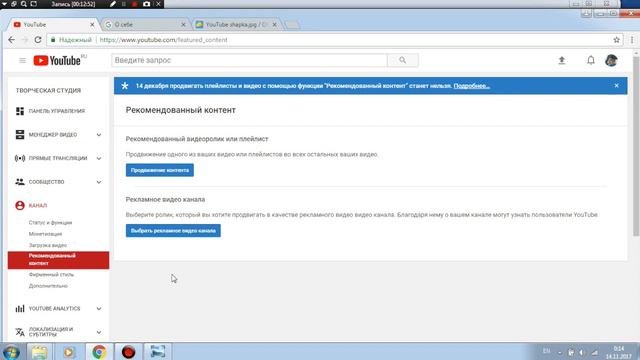This screenshot has width=640, height=360.
Task: Click the recorder pencil draw icon
Action: tap(113, 4)
